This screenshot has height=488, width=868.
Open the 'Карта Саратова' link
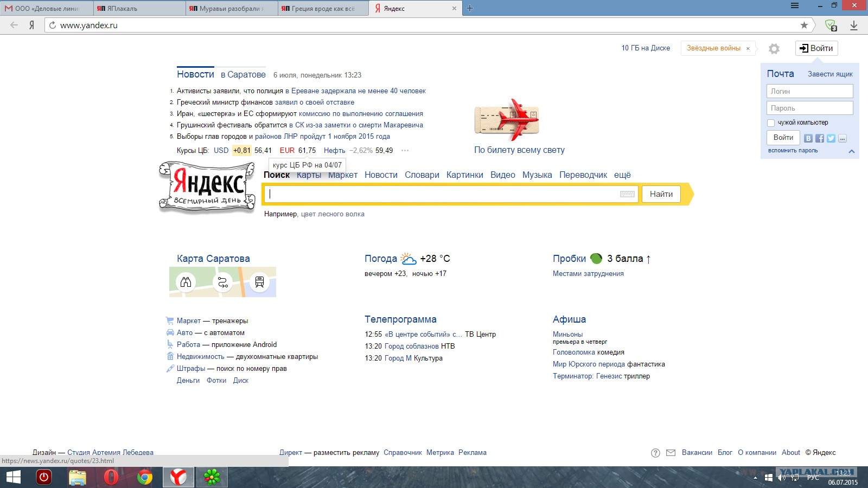click(213, 259)
